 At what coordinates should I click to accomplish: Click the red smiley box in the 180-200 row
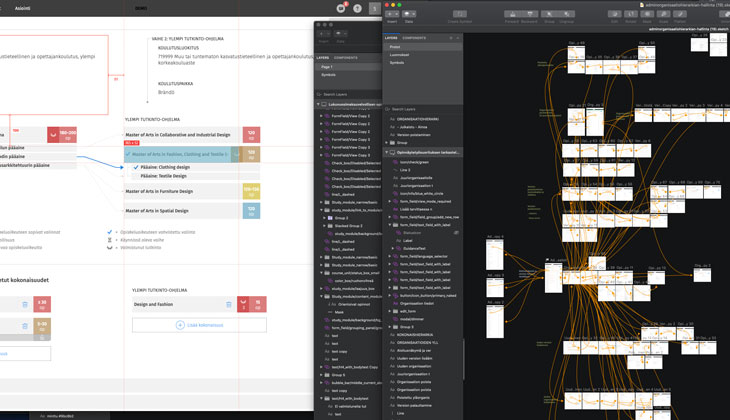coord(53,135)
